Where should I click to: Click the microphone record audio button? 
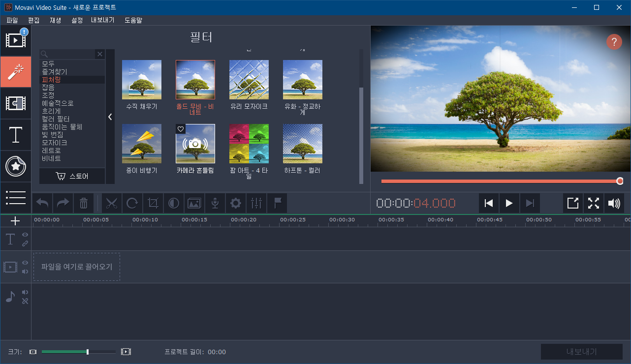[x=215, y=203]
